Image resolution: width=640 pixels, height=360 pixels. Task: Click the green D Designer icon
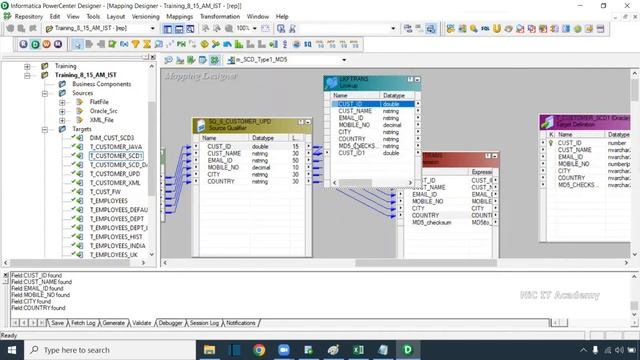[x=35, y=44]
